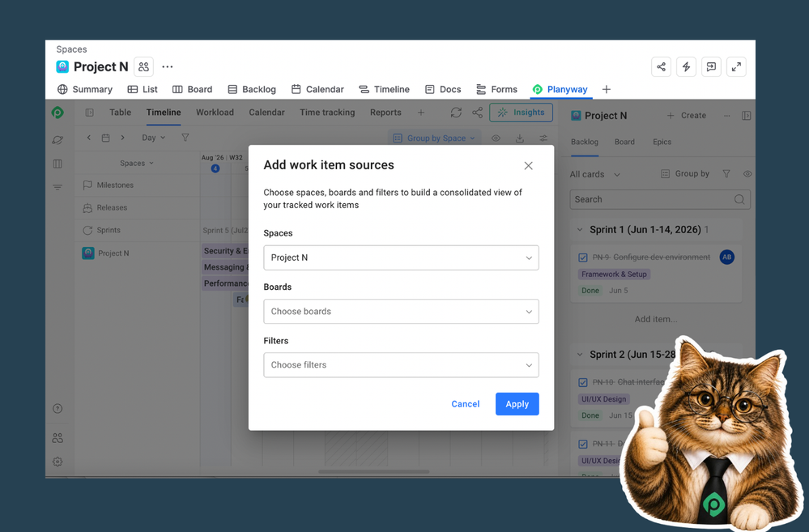This screenshot has width=809, height=532.
Task: Click search magnifier icon in the search field
Action: pos(739,200)
